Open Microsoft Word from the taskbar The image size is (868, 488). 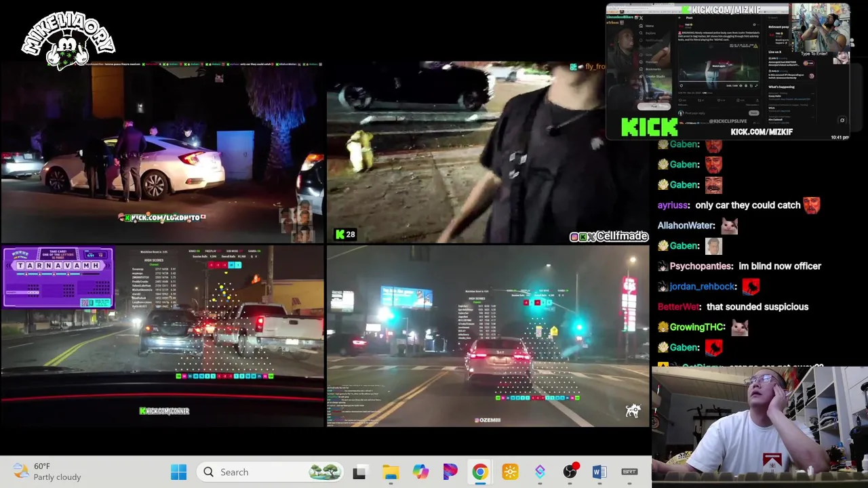[599, 472]
